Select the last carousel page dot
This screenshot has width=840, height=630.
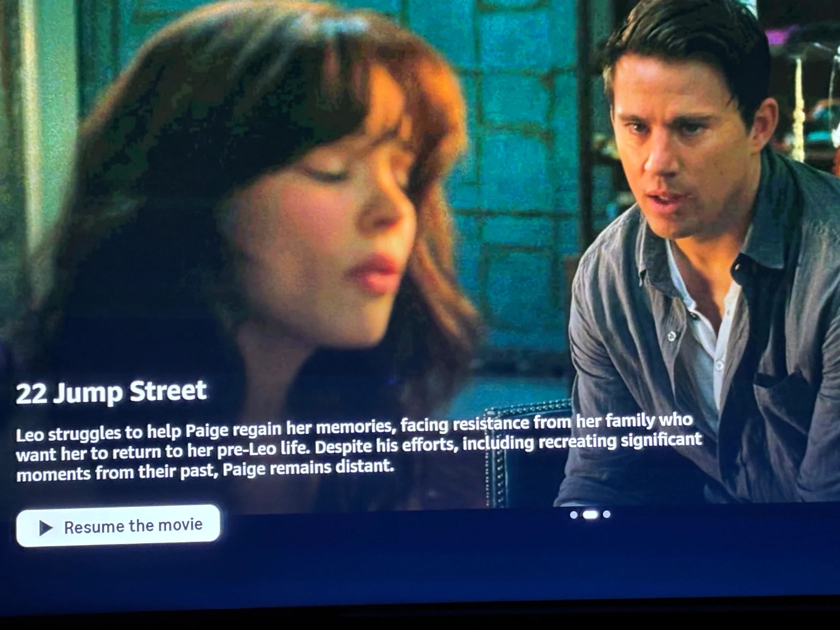(x=607, y=514)
